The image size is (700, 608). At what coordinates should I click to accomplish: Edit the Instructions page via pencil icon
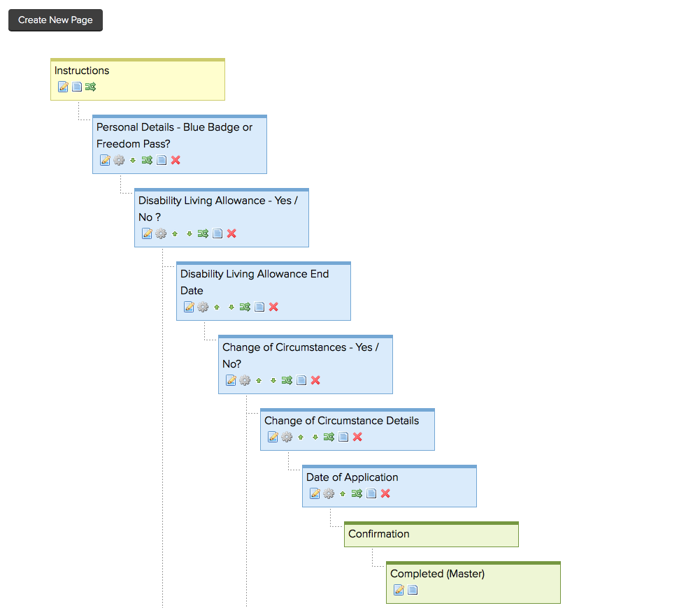(x=63, y=87)
